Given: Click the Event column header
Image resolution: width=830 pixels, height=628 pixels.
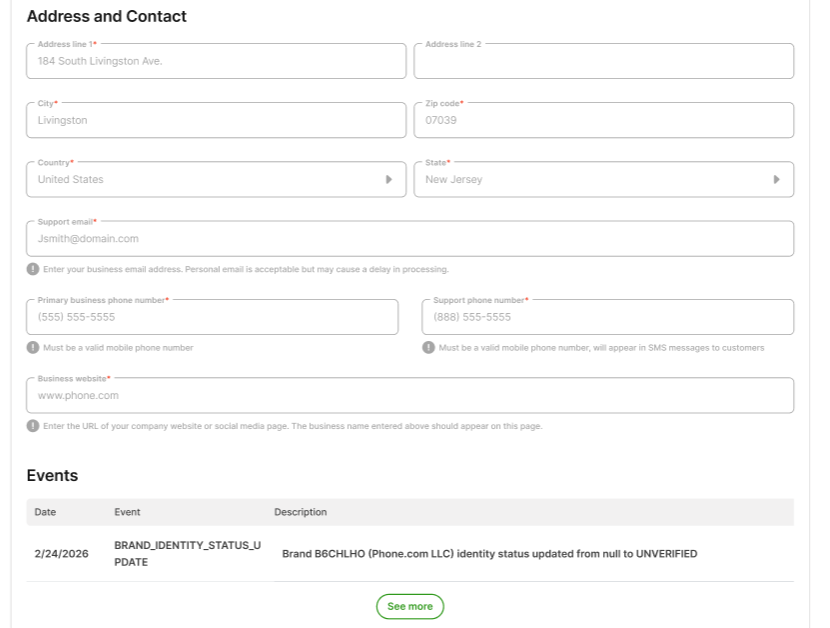Looking at the screenshot, I should click(127, 512).
